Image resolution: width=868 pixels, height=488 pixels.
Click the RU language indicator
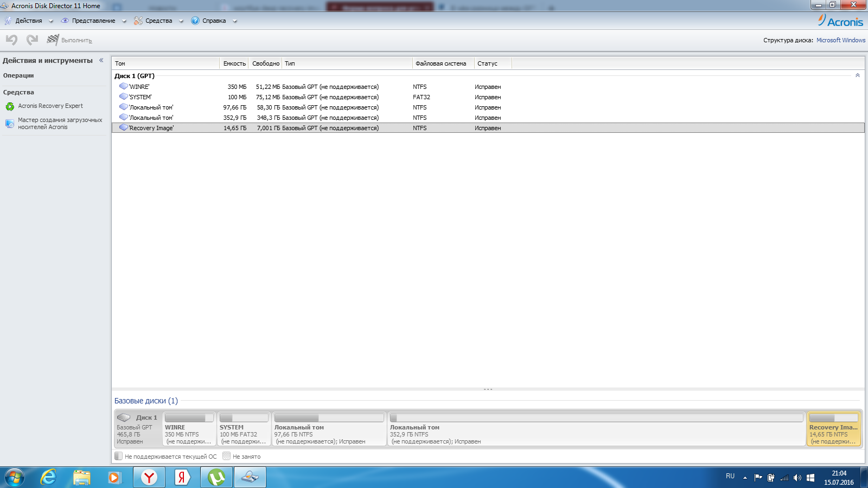(x=730, y=477)
